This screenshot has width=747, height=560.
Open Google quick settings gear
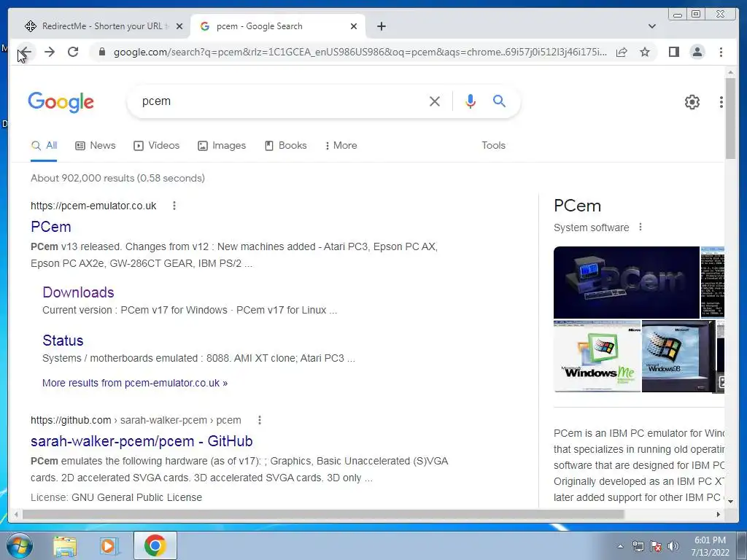point(692,102)
